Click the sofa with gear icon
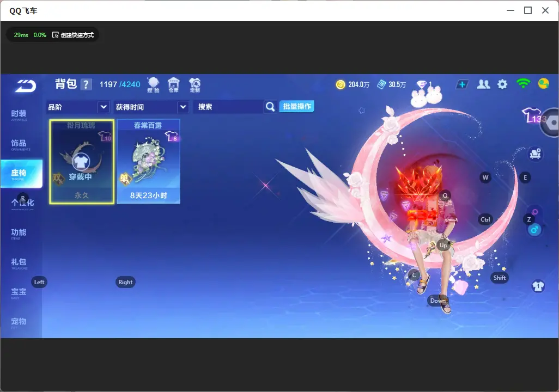 (535, 154)
